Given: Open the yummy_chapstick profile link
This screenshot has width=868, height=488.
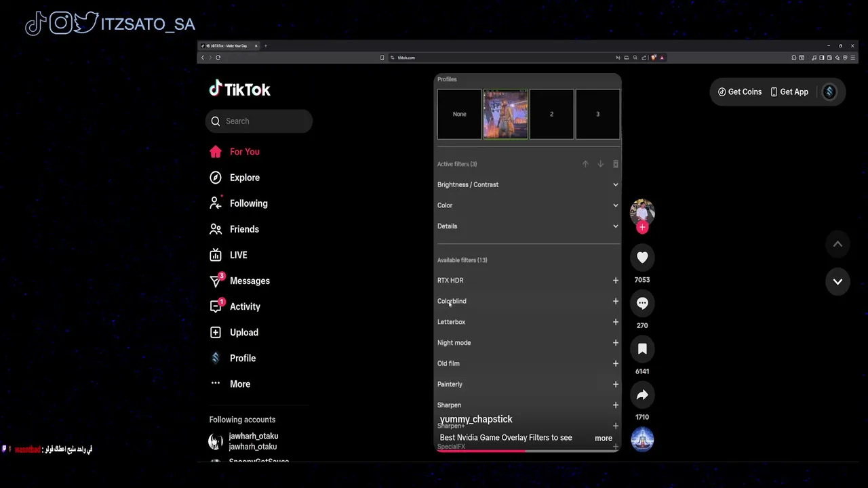Looking at the screenshot, I should (x=476, y=420).
